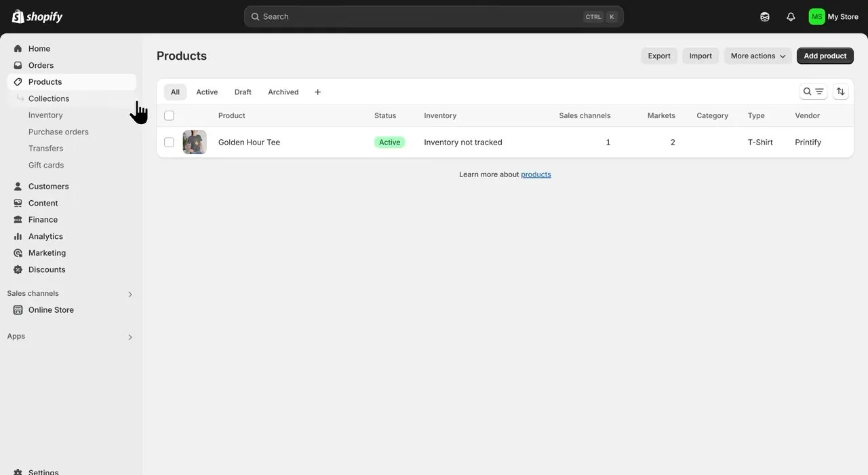Click 'Inventory not tracked' cell
Image resolution: width=868 pixels, height=475 pixels.
pos(463,142)
